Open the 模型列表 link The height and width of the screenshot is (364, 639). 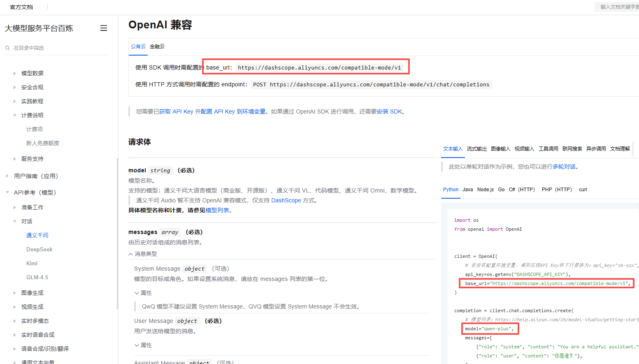[x=218, y=210]
